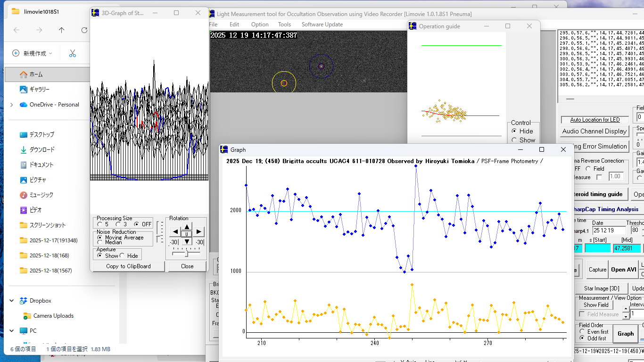Select Even first field order
The height and width of the screenshot is (362, 644).
(583, 332)
